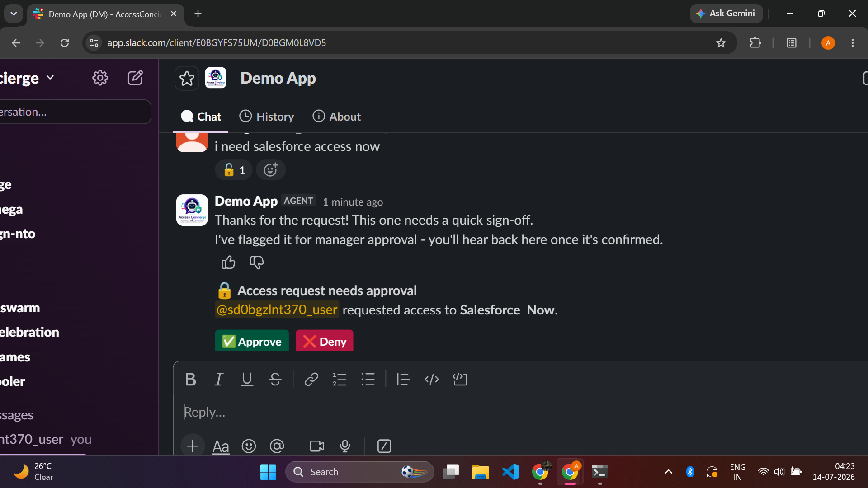This screenshot has height=488, width=868.
Task: Start an ordered list
Action: 340,380
